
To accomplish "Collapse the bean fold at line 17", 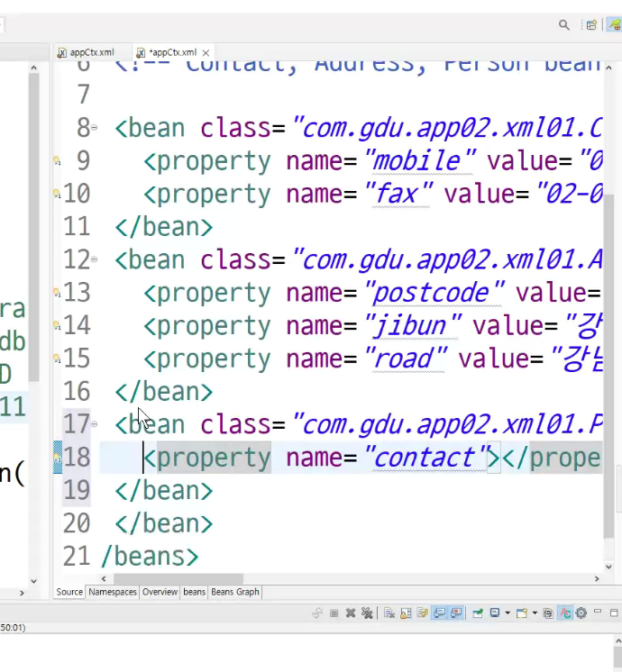I will 94,424.
